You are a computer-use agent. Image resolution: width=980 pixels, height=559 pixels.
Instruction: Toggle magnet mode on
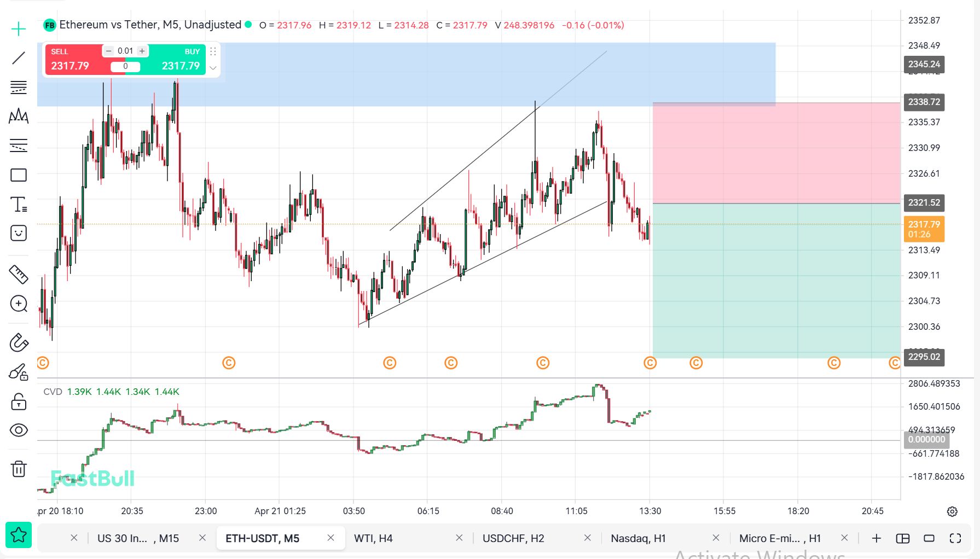pos(19,343)
